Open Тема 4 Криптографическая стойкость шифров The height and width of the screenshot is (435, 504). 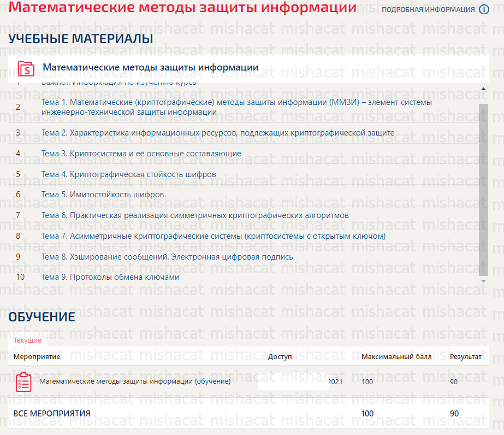128,174
